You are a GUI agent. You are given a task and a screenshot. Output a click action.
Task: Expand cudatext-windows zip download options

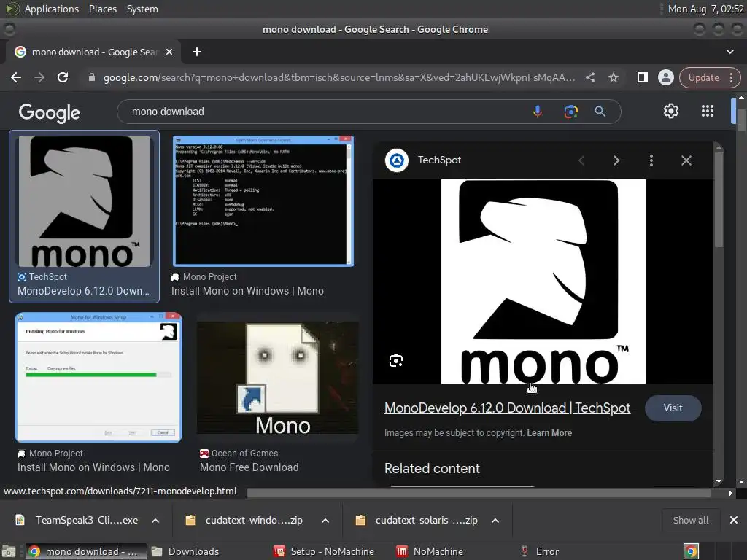coord(325,521)
